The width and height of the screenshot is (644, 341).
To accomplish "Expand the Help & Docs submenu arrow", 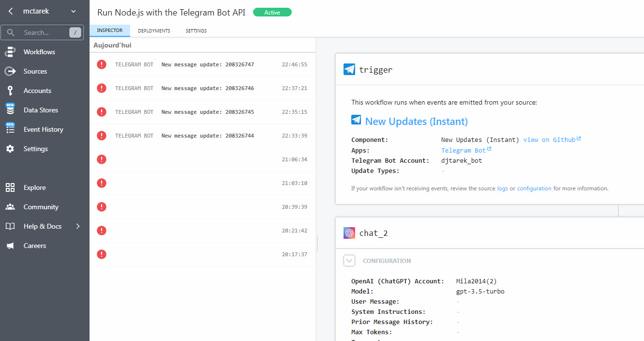I will 78,226.
